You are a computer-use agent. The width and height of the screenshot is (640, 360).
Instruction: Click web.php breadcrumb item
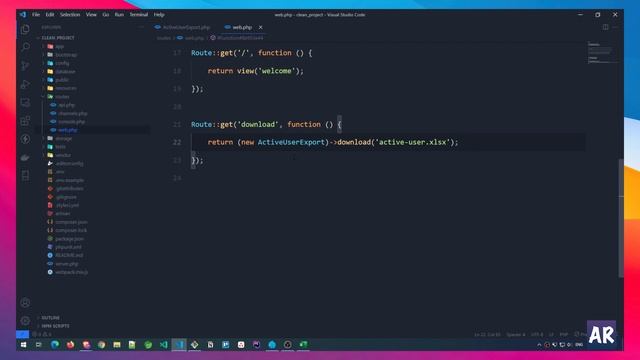point(194,38)
